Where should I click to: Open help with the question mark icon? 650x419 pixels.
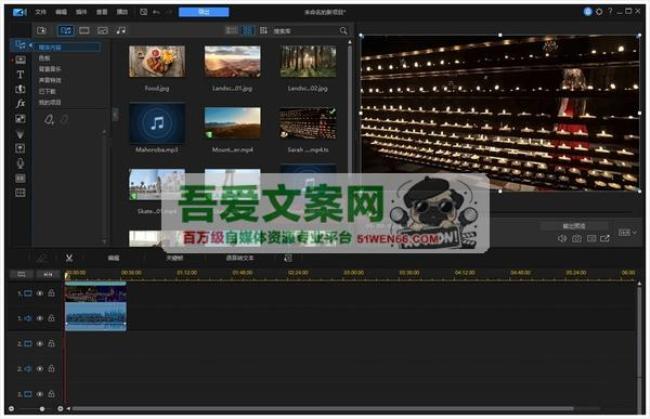coord(610,12)
